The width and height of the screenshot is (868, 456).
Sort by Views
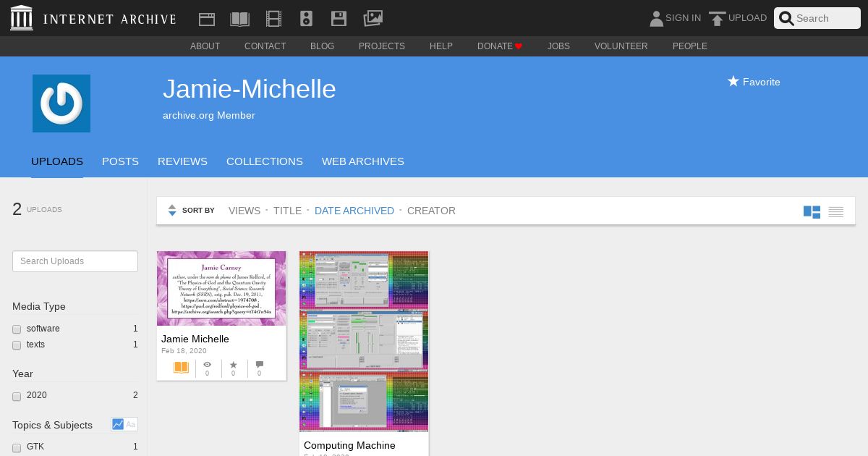pos(244,211)
